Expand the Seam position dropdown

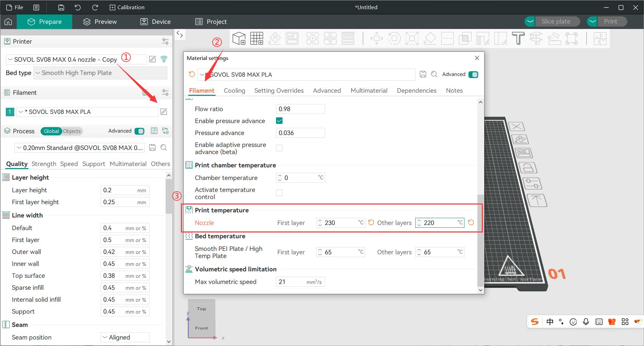coord(125,337)
